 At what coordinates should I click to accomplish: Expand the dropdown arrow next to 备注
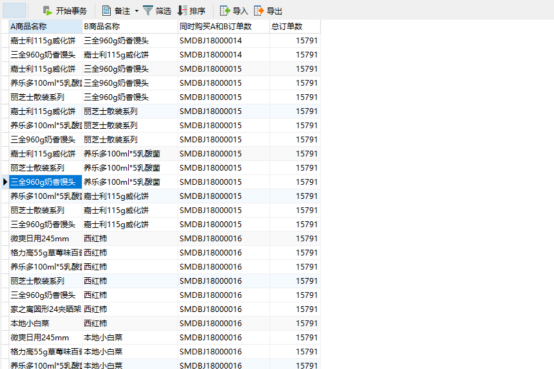(x=136, y=11)
